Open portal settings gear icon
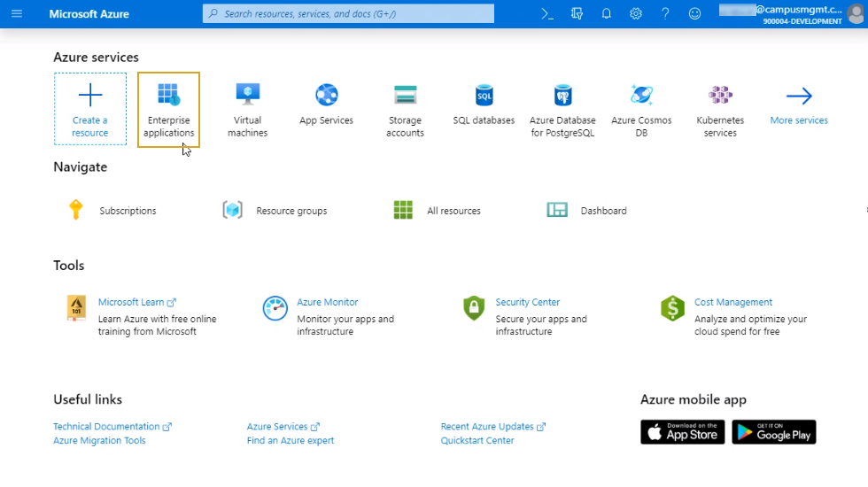 636,14
